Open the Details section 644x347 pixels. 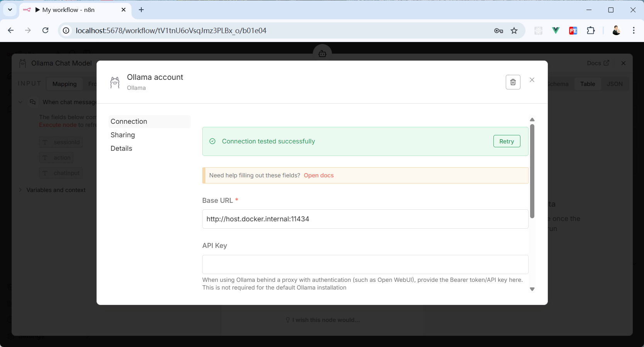tap(121, 148)
